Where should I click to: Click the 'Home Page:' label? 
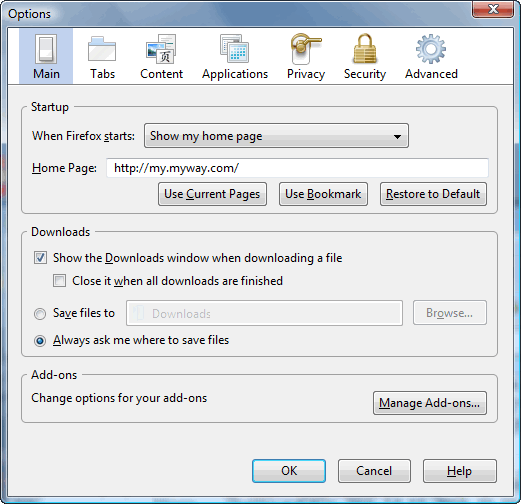point(64,168)
